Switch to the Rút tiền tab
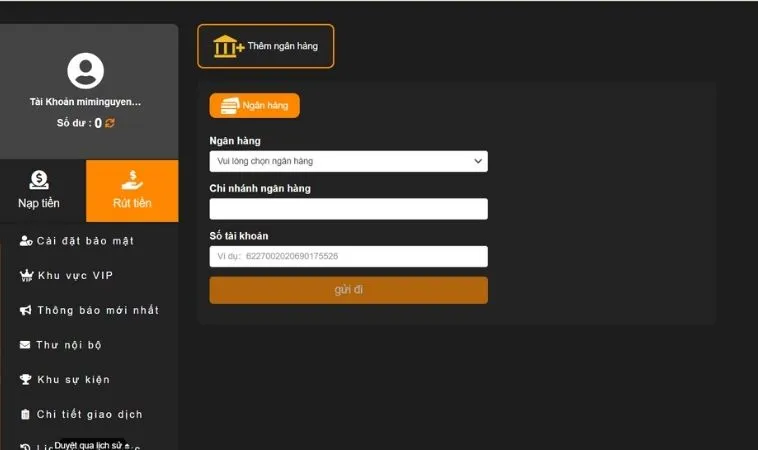The image size is (758, 450). 132,191
